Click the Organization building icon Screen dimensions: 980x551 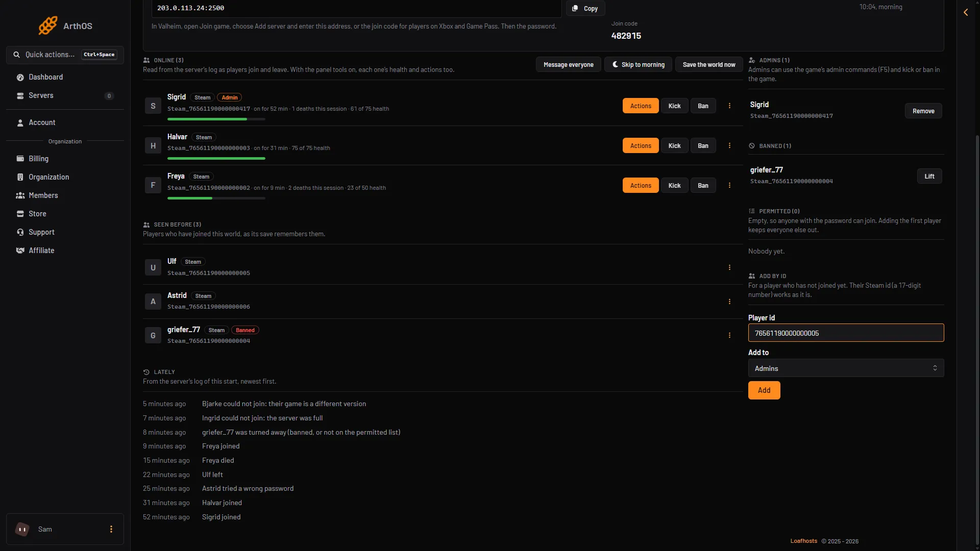20,177
